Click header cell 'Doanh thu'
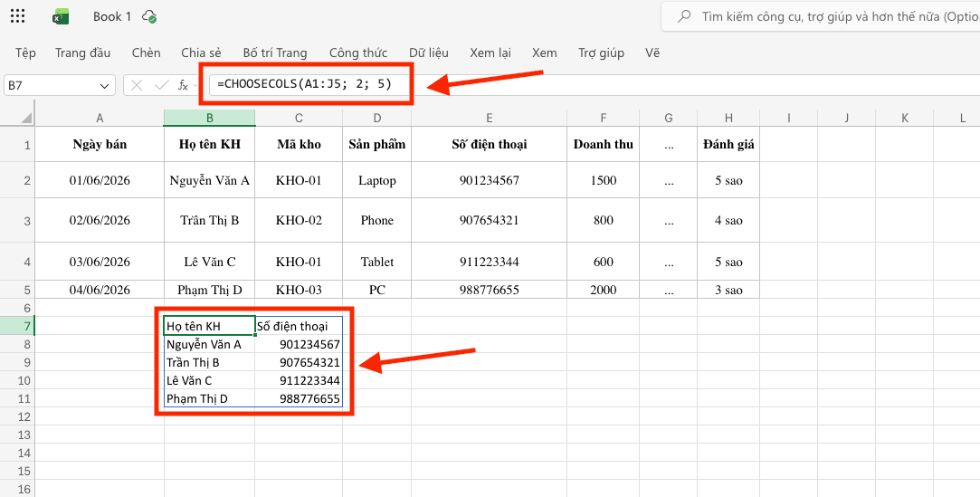This screenshot has width=980, height=497. pyautogui.click(x=604, y=145)
